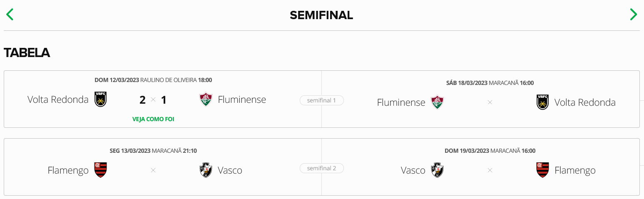Click Volta Redonda team name in 12/03 match

tap(58, 99)
